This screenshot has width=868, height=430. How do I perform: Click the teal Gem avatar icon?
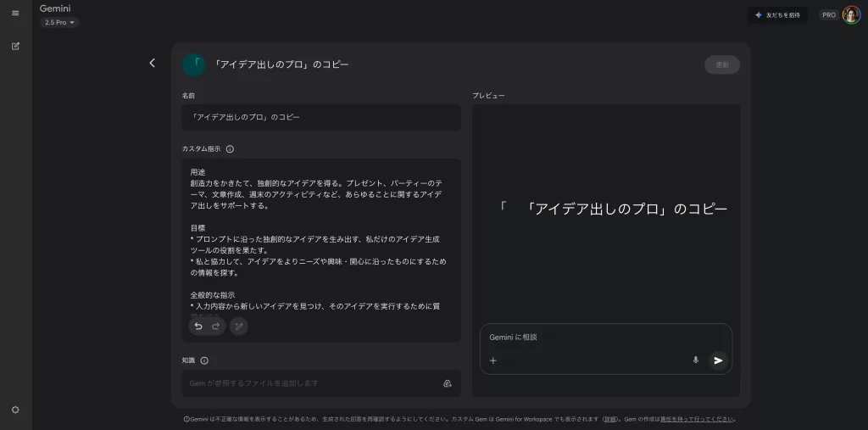(x=194, y=64)
